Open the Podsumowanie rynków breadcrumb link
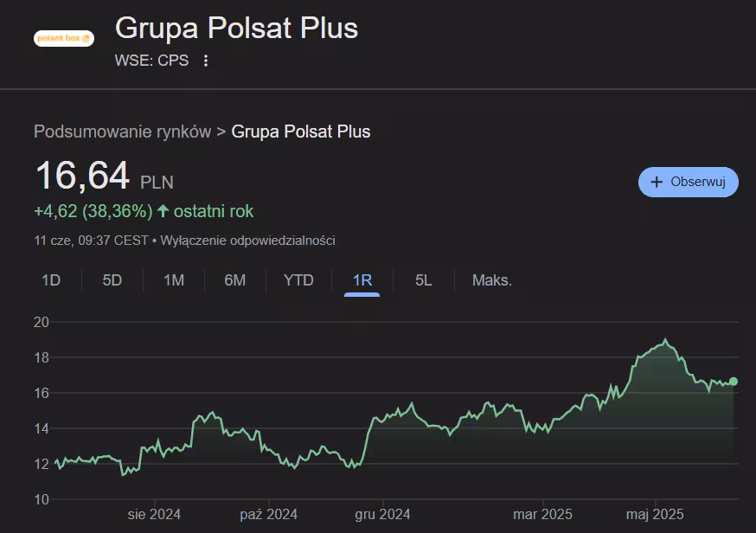 pyautogui.click(x=122, y=132)
